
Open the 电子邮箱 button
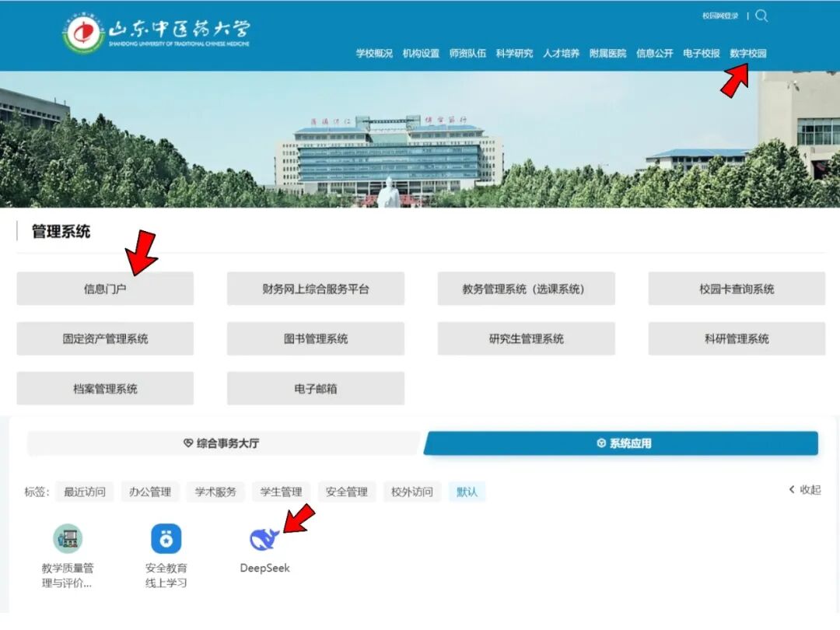(316, 388)
